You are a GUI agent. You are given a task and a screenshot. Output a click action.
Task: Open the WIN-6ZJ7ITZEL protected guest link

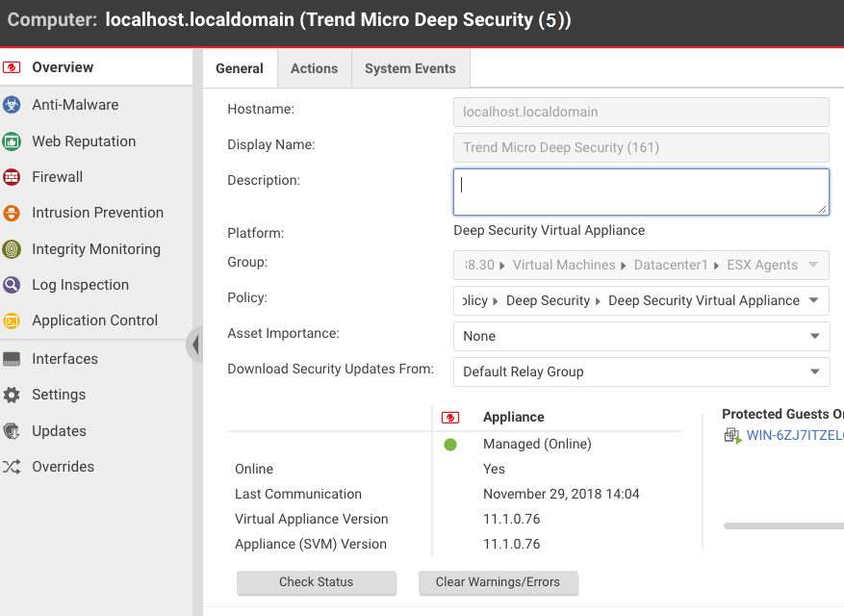[793, 435]
